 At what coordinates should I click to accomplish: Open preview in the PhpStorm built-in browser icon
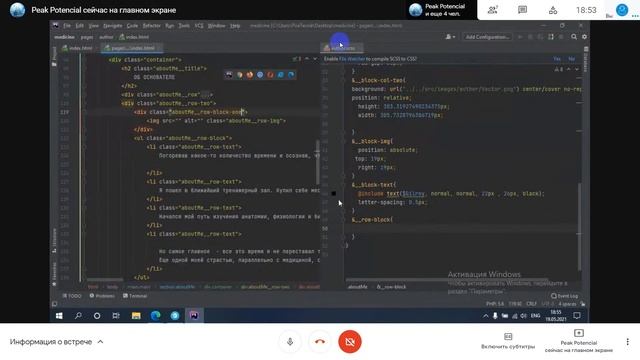tap(229, 75)
